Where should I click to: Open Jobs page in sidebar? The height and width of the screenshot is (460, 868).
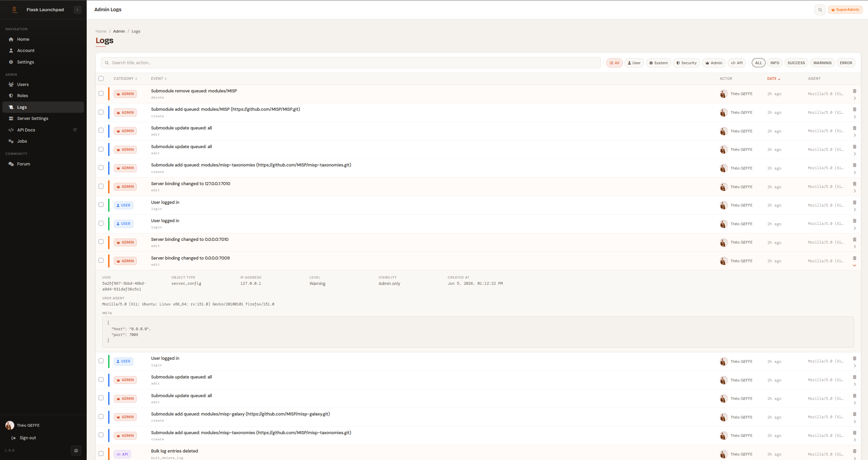coord(43,141)
